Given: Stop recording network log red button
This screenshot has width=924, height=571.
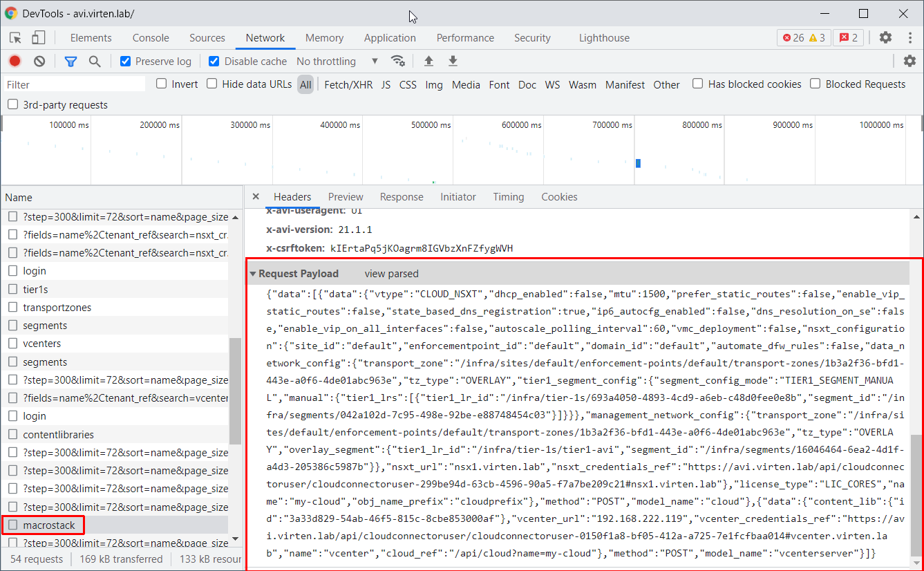Looking at the screenshot, I should coord(15,62).
